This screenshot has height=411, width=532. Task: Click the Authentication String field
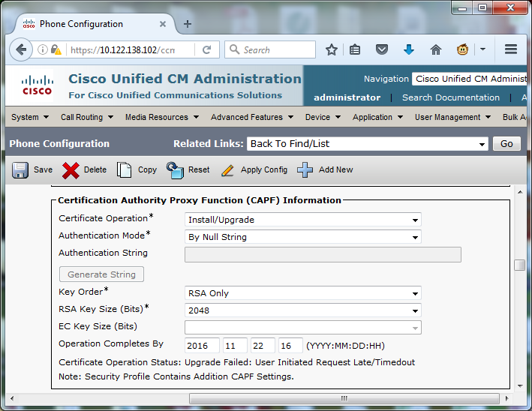coord(323,255)
